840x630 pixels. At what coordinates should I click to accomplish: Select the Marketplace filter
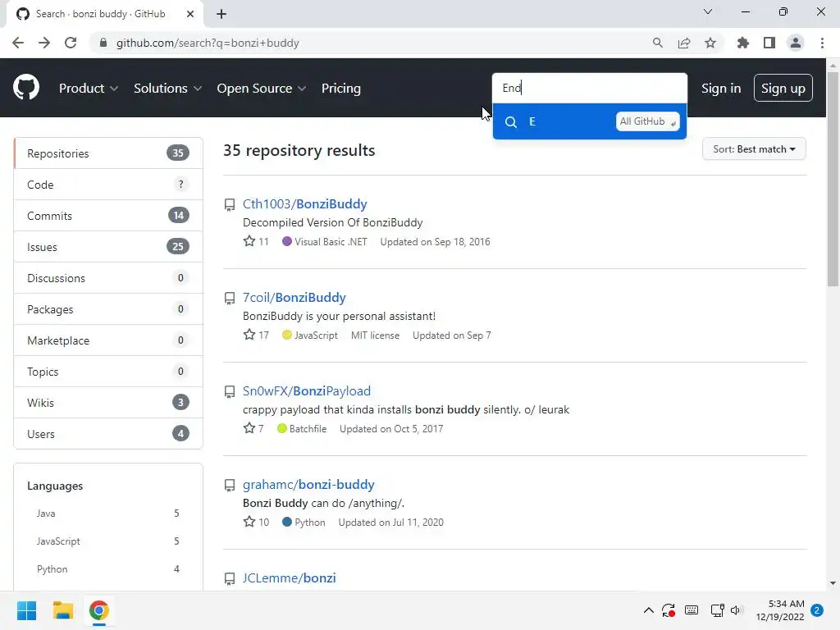[108, 340]
